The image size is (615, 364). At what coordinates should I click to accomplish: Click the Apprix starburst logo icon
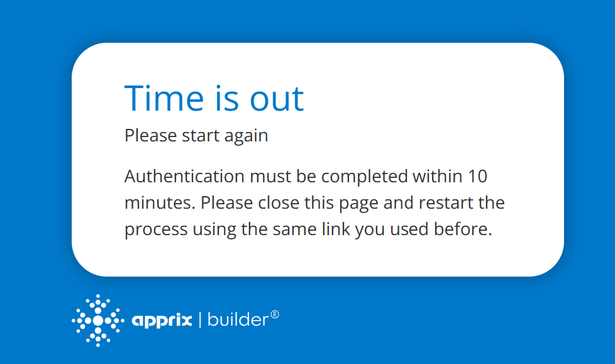97,320
